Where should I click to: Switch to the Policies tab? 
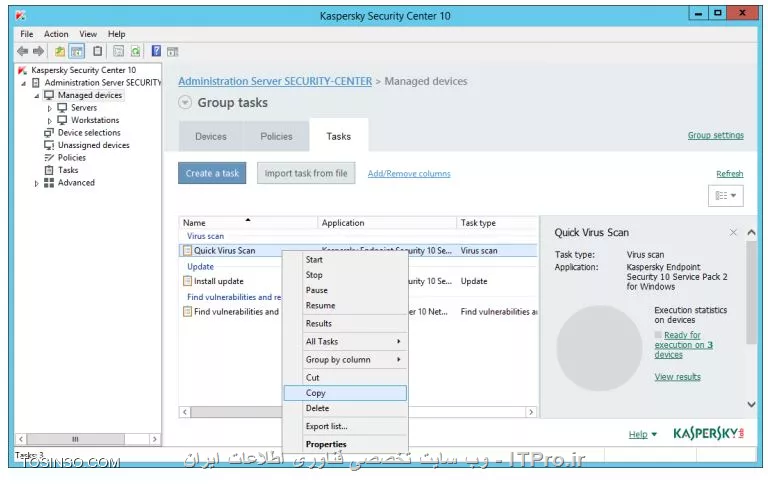pos(276,137)
